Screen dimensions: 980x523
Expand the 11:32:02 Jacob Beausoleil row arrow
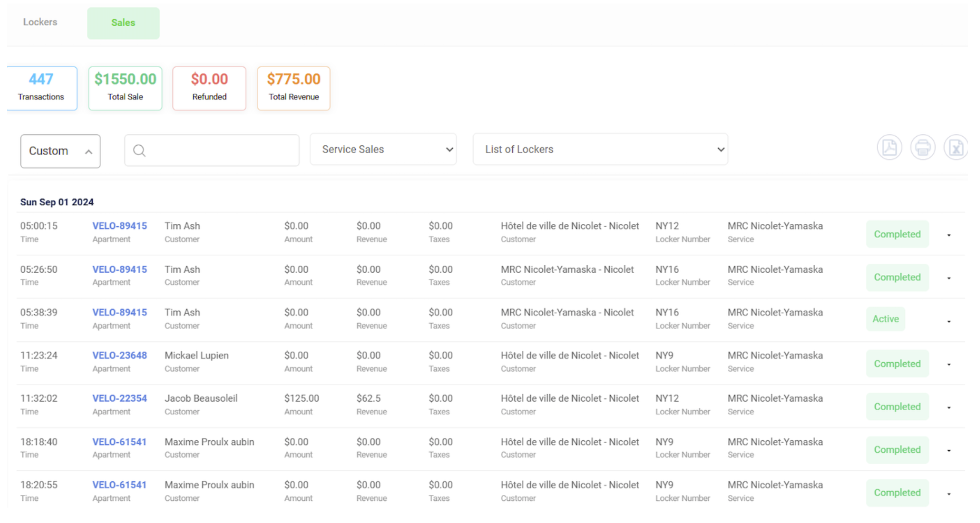pyautogui.click(x=949, y=408)
